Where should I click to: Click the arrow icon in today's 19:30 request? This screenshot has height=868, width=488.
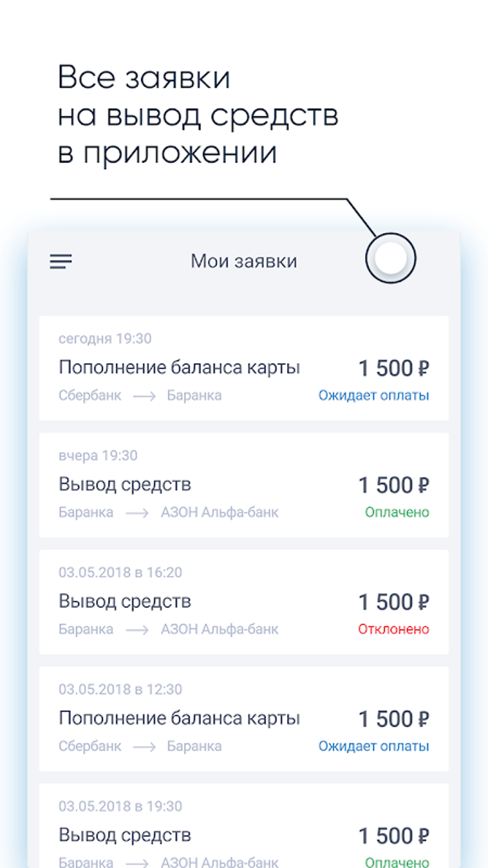pos(144,396)
